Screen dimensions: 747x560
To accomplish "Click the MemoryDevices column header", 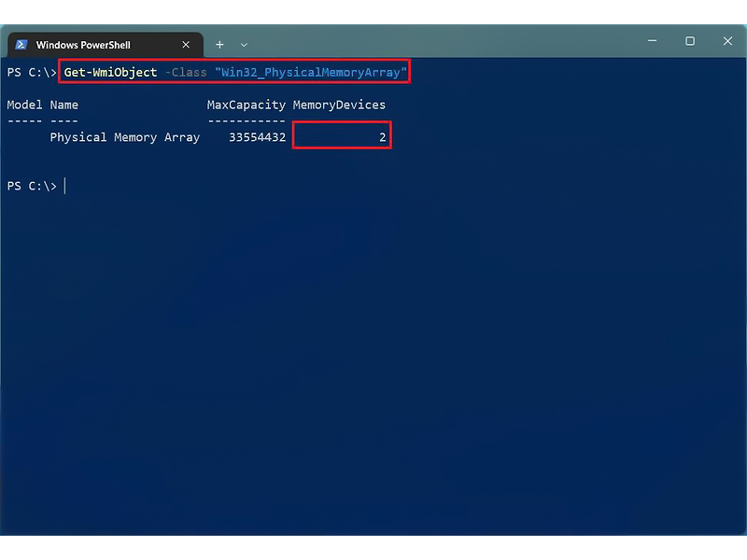I will tap(339, 105).
